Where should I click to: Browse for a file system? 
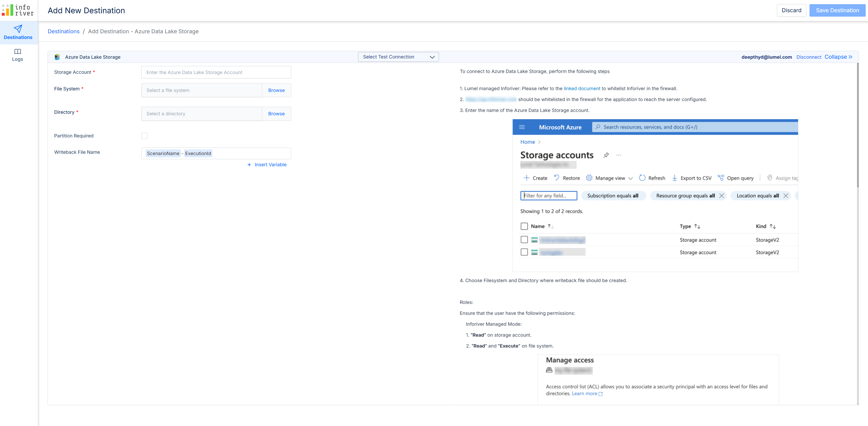pos(276,90)
